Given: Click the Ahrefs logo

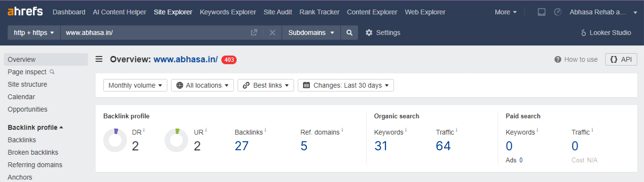Looking at the screenshot, I should (x=25, y=12).
